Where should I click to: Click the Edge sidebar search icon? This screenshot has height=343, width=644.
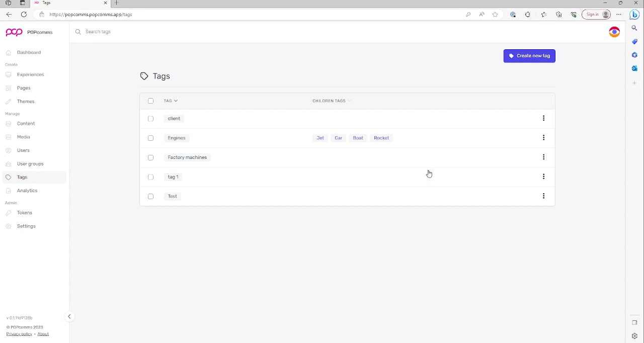coord(634,28)
